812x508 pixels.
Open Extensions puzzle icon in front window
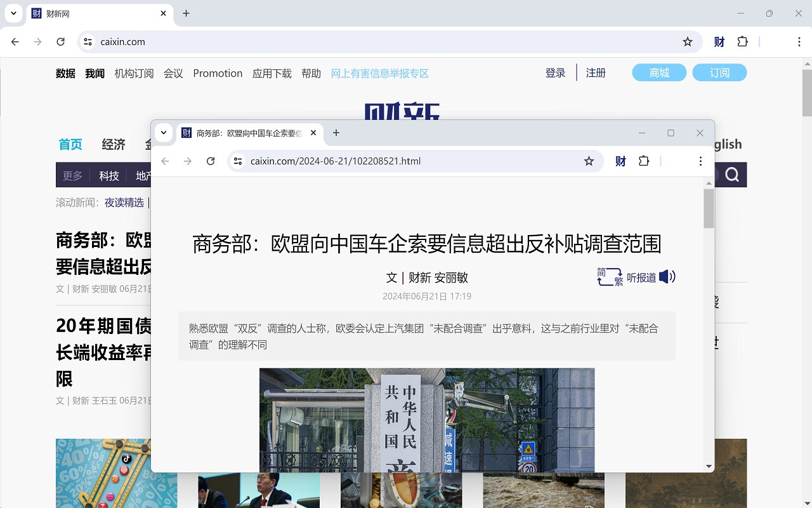coord(644,161)
